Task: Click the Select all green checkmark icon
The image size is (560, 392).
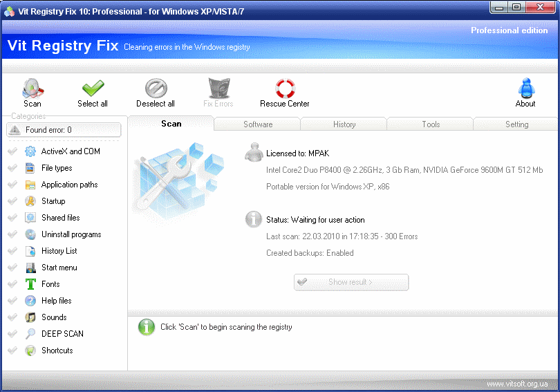Action: coord(93,88)
